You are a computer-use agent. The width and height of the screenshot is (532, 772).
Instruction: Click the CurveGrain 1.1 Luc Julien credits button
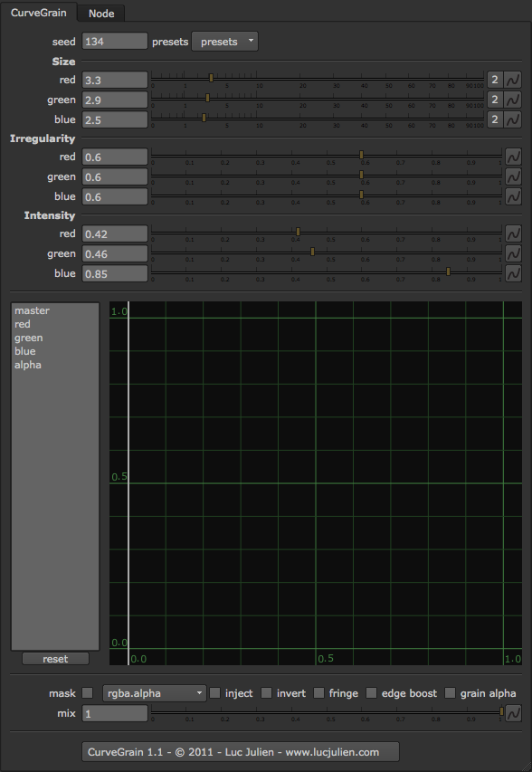pyautogui.click(x=240, y=752)
